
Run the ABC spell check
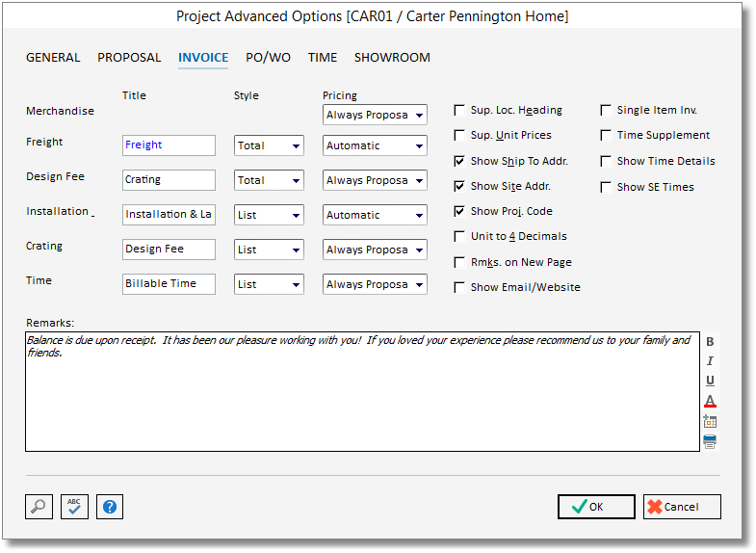(x=74, y=507)
